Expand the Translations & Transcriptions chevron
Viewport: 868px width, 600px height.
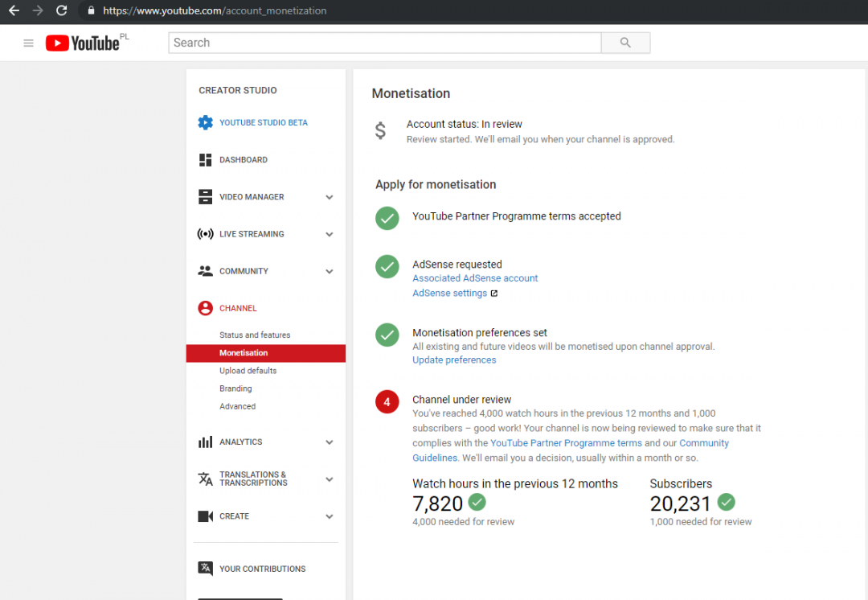[330, 479]
